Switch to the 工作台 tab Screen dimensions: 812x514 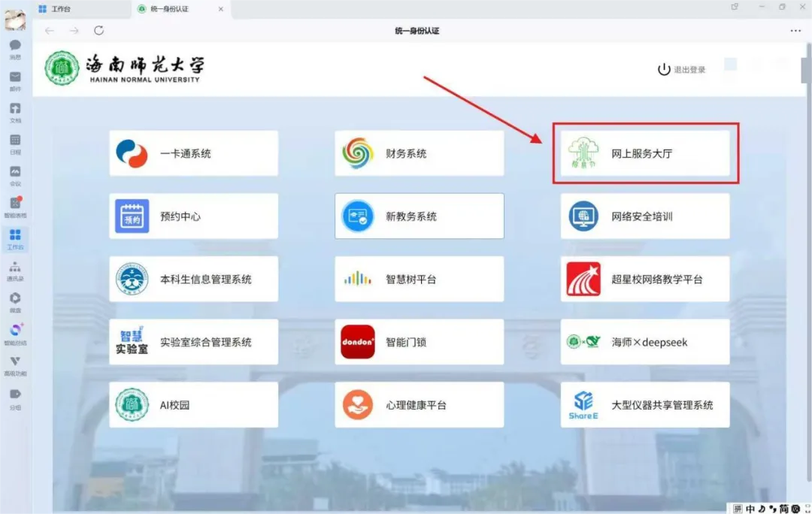(81, 9)
